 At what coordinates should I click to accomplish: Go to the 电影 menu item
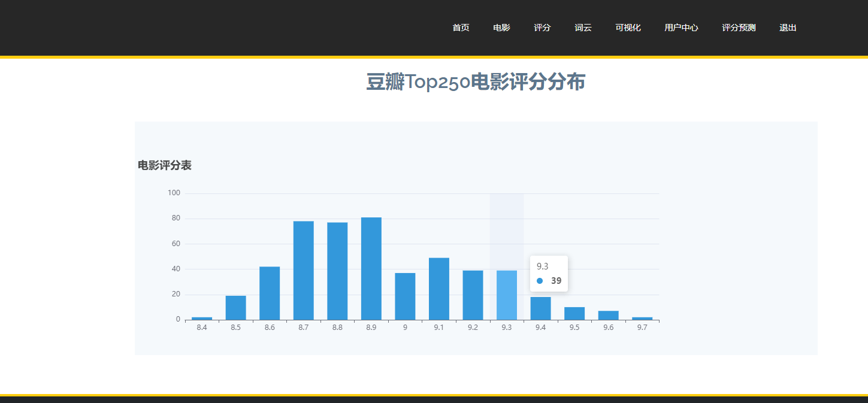coord(501,28)
